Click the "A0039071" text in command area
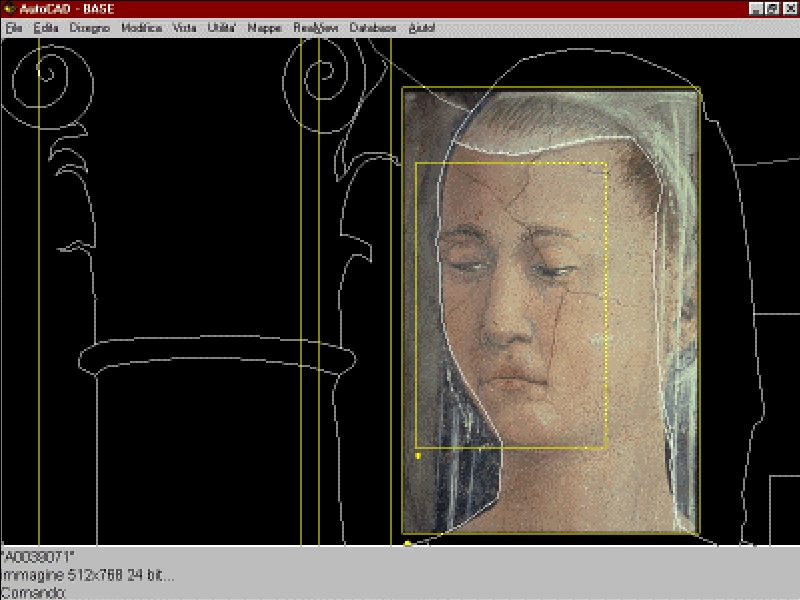Viewport: 800px width, 600px height. pos(38,557)
